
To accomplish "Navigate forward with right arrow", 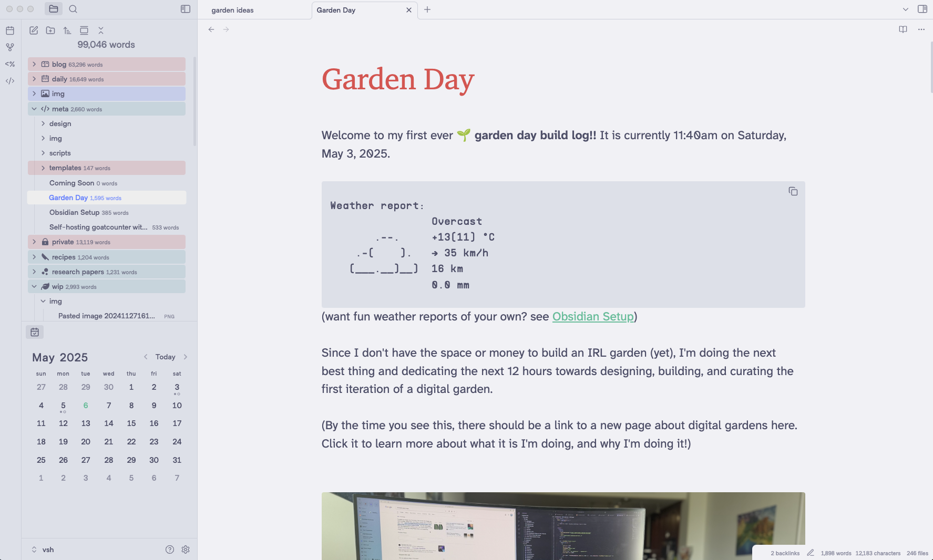I will pos(226,29).
